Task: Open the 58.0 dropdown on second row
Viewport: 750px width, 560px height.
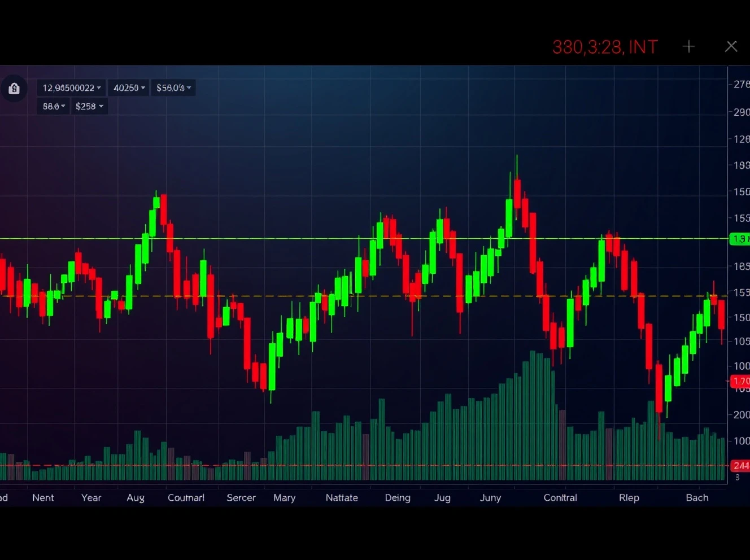Action: pyautogui.click(x=53, y=106)
